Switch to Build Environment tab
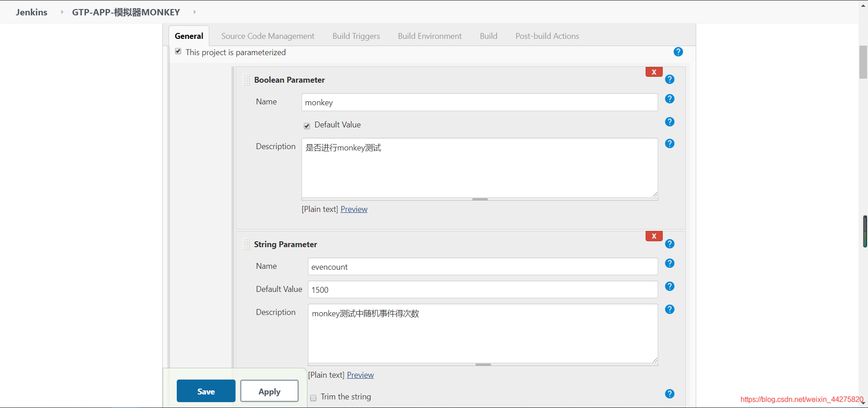 click(430, 36)
